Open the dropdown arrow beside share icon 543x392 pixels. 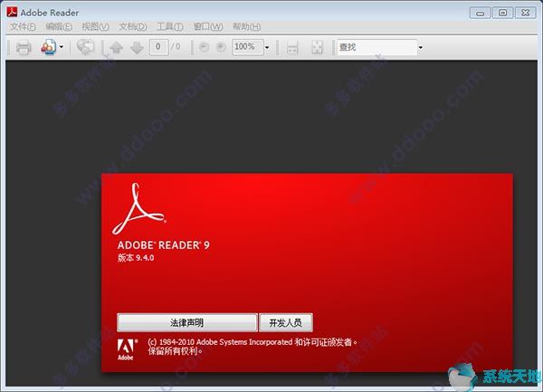(x=62, y=47)
